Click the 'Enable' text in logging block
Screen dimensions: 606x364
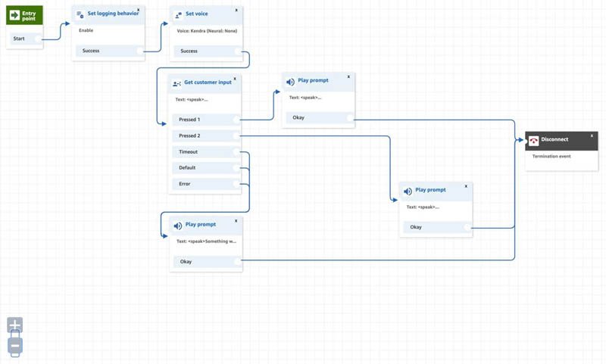pos(86,30)
